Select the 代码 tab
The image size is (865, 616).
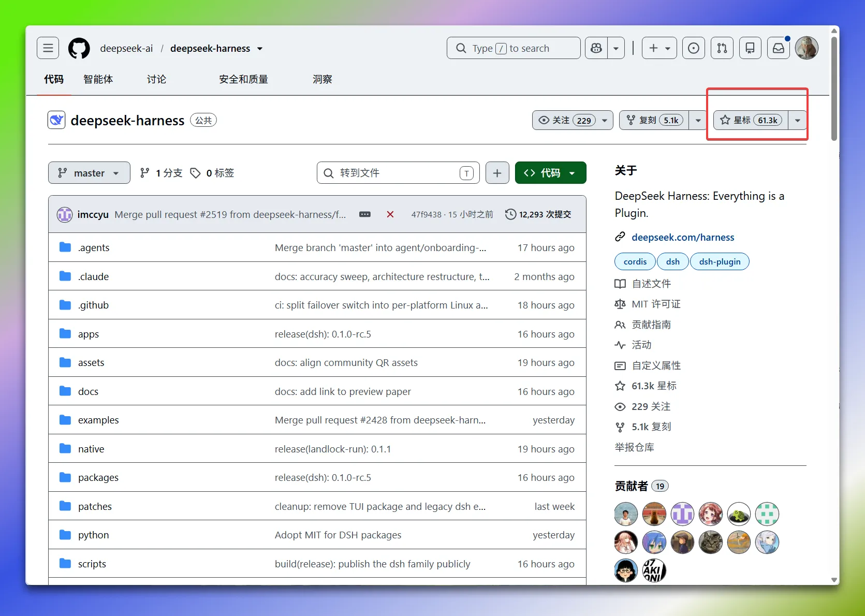point(54,79)
